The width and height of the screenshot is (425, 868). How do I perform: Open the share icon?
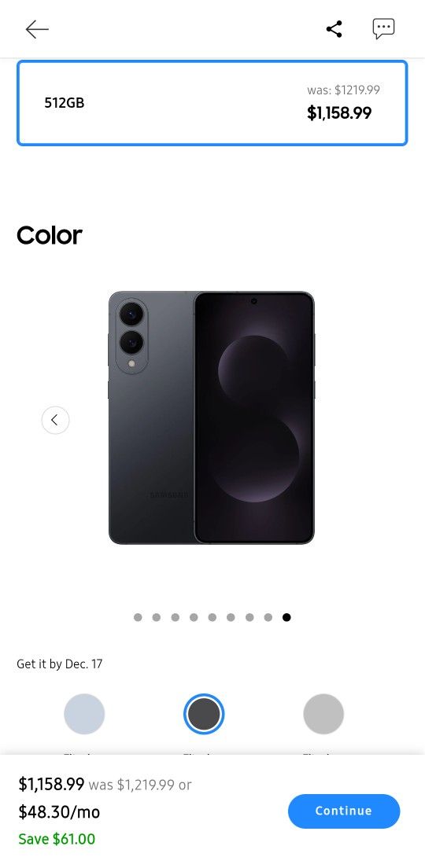click(x=334, y=29)
